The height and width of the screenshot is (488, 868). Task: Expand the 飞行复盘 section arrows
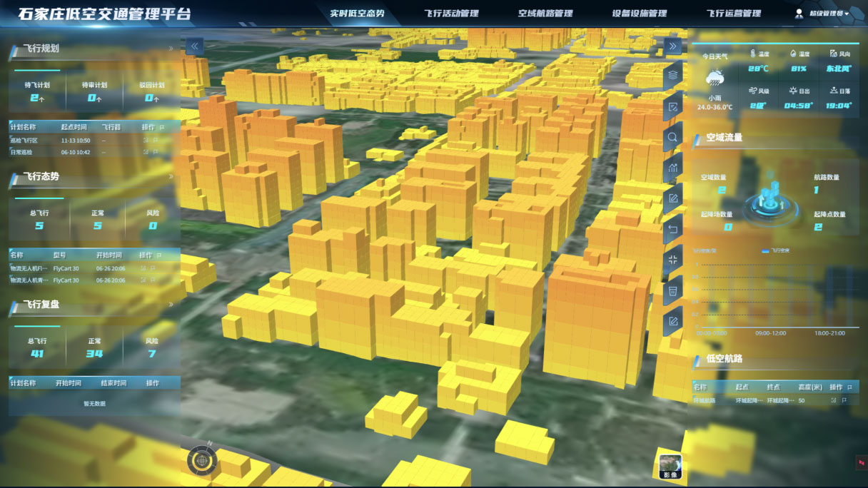(171, 305)
